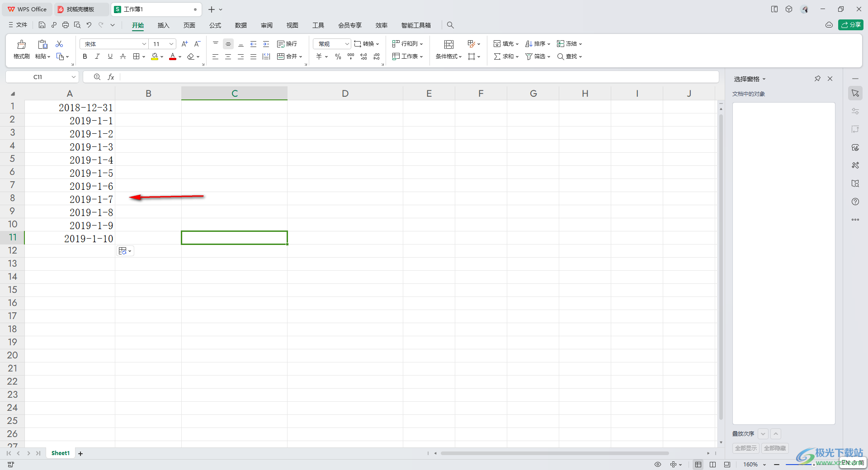Click the help question-mark icon in sidebar
Screen dimensions: 868x470
855,202
